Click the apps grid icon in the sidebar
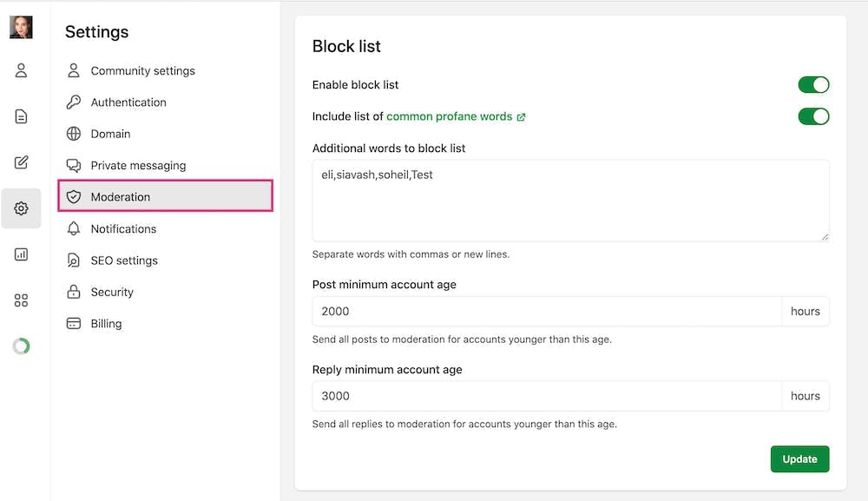Screen dimensions: 868x501 [20, 300]
